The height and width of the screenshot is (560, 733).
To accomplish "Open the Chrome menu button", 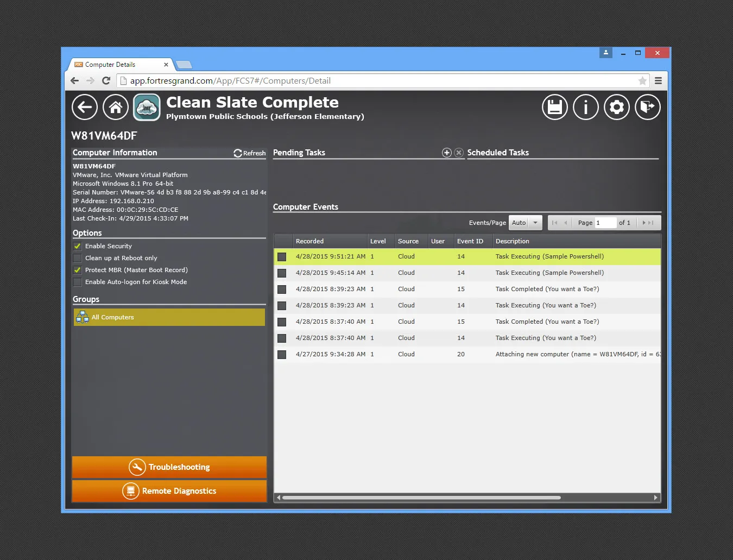I will point(658,81).
